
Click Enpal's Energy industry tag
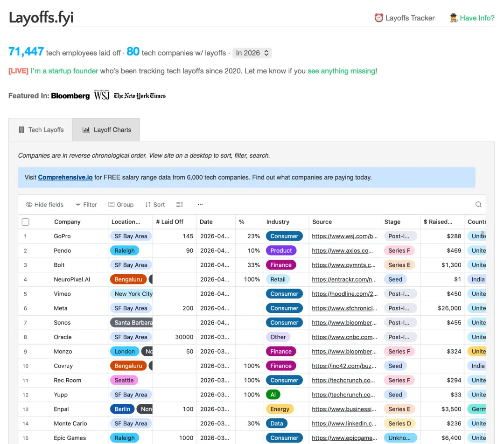coord(280,409)
